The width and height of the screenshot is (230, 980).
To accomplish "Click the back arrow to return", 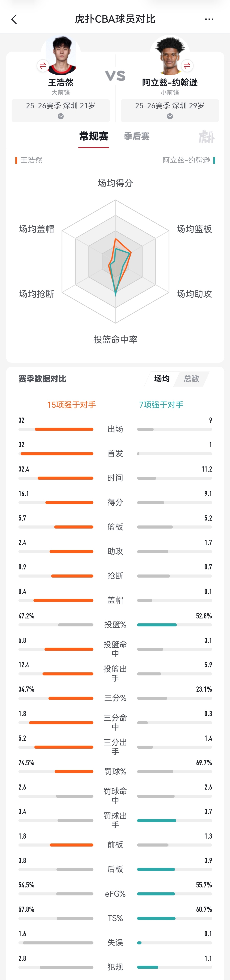I will [x=14, y=19].
